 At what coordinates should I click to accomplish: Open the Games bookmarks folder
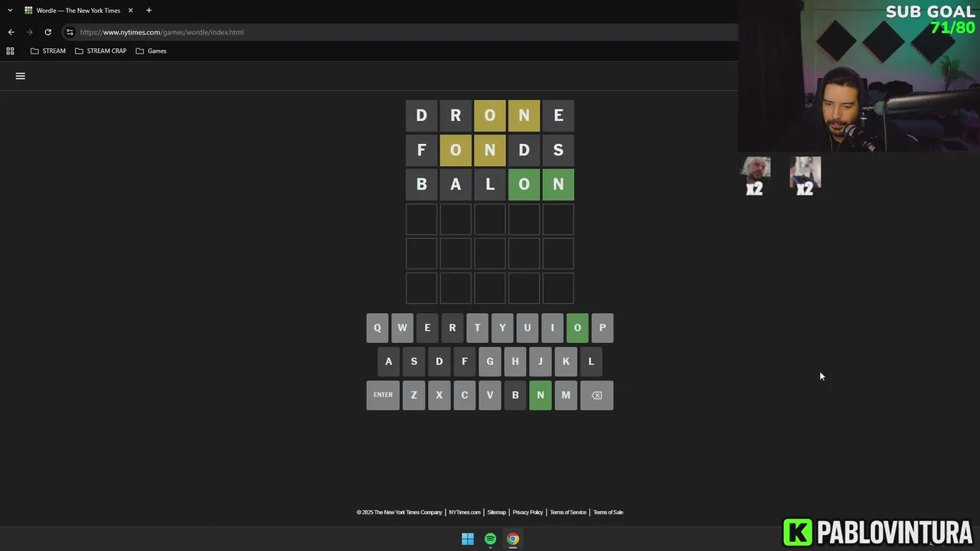pyautogui.click(x=151, y=51)
